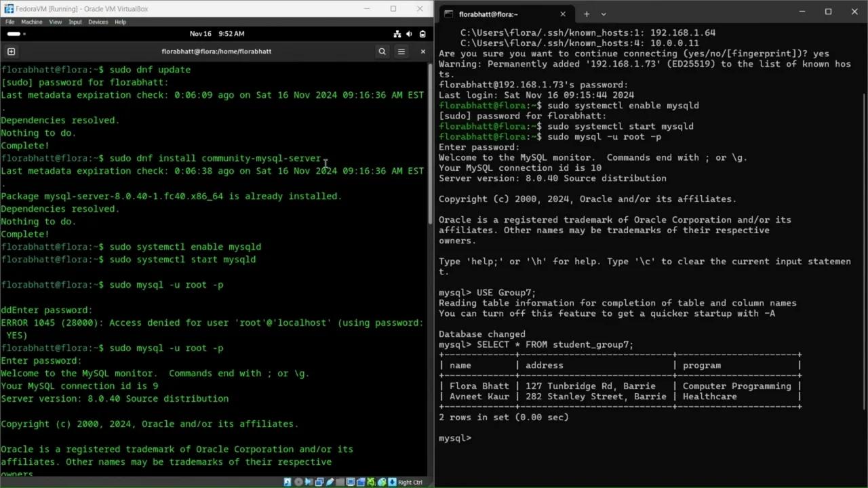Click the display icon in VirtualBox status bar

coord(351,482)
